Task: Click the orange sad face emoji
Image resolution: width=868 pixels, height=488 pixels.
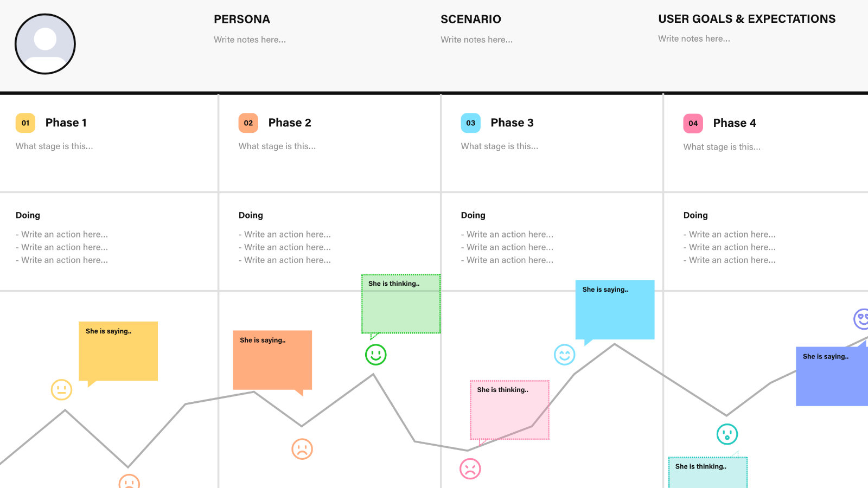Action: click(302, 449)
